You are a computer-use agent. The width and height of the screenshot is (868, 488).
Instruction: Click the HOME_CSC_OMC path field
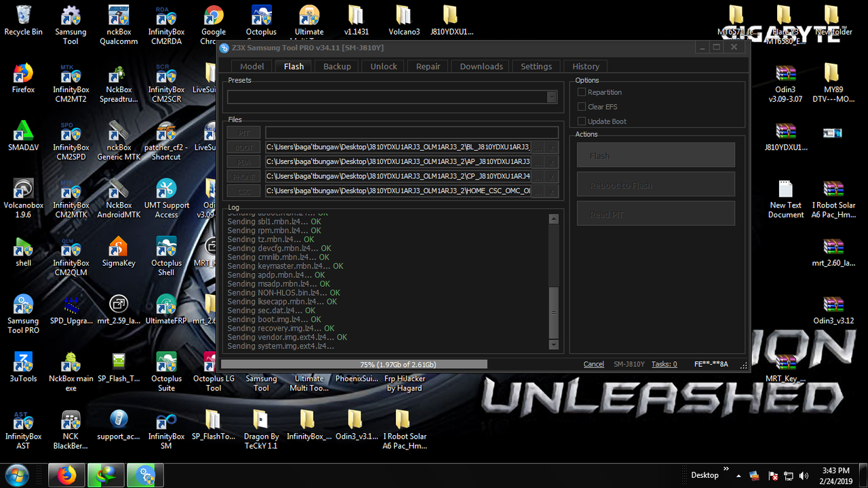[398, 191]
